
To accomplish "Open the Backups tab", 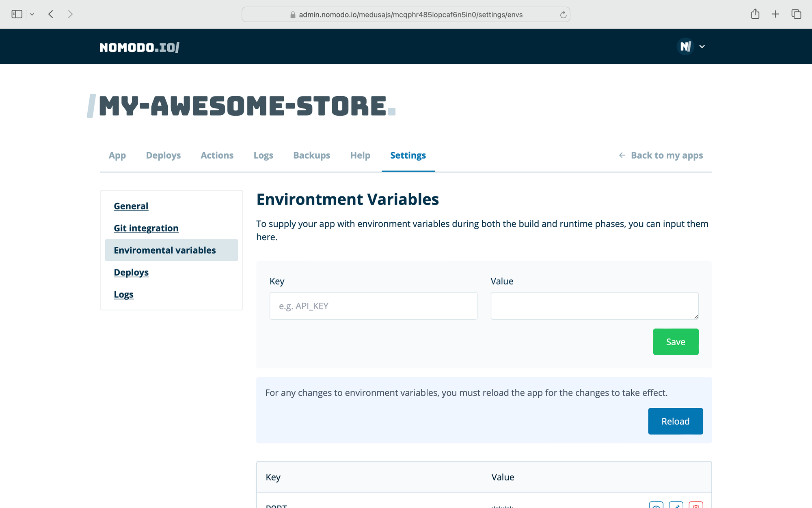I will pyautogui.click(x=311, y=155).
